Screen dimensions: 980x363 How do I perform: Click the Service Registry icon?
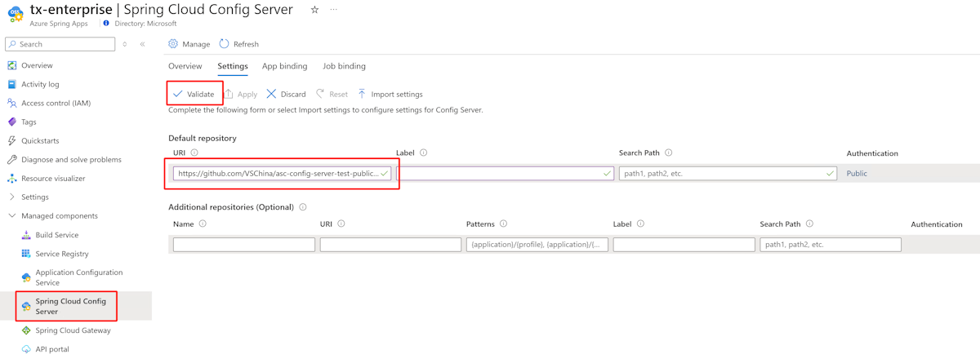[26, 254]
